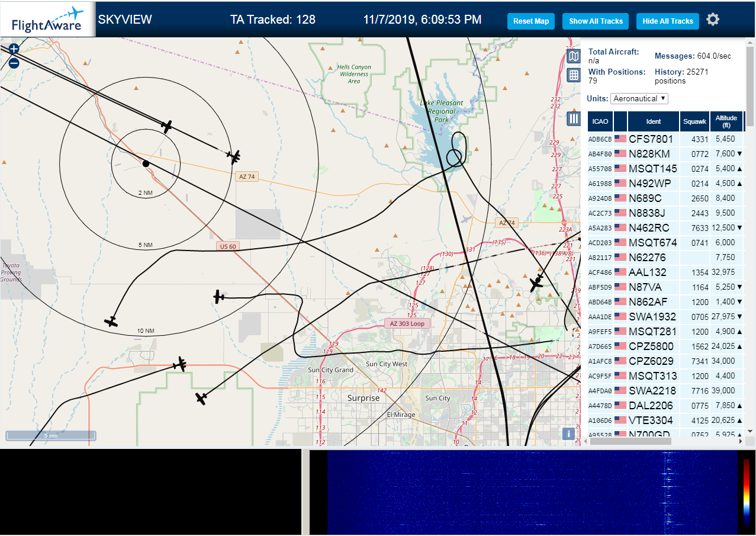Sort by the flag column header

(620, 121)
